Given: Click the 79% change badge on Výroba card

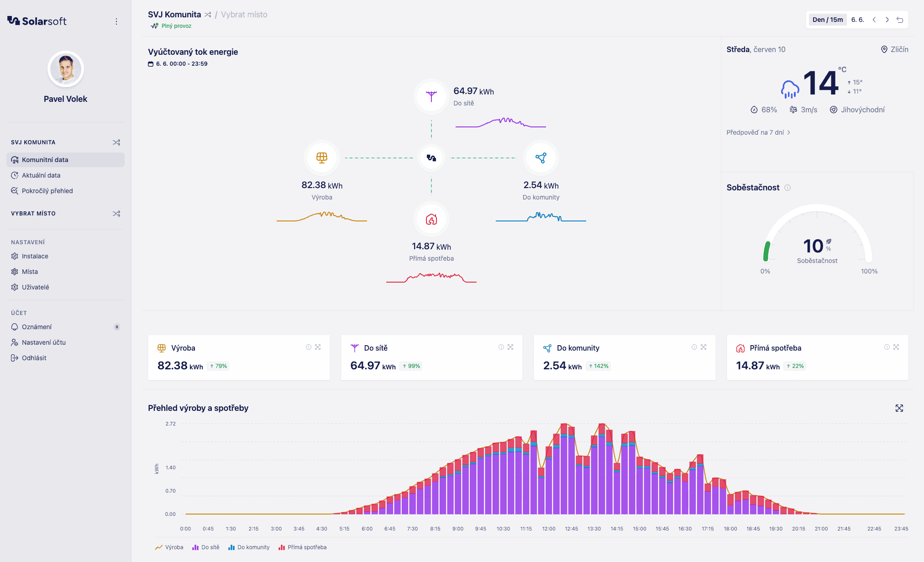Looking at the screenshot, I should click(218, 366).
